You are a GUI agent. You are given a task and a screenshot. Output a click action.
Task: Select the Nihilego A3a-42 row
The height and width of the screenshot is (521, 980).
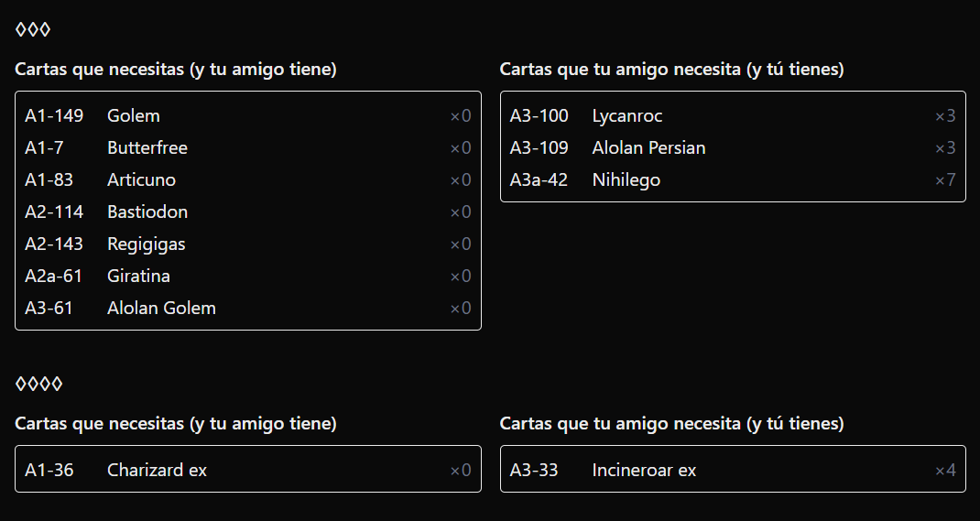(x=733, y=179)
